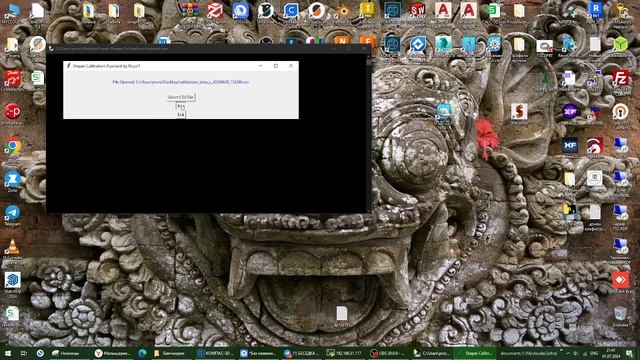Open the green cube desktop icon
Image resolution: width=640 pixels, height=360 pixels.
[x=620, y=44]
